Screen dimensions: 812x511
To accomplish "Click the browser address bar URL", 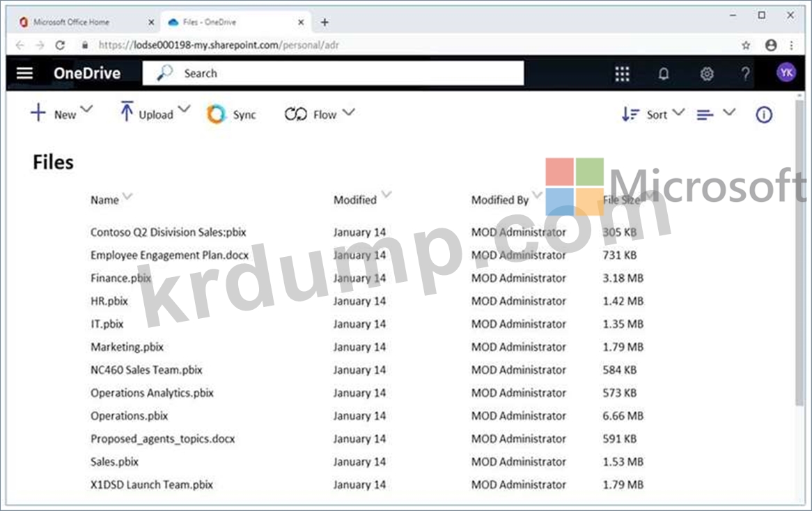I will point(219,45).
